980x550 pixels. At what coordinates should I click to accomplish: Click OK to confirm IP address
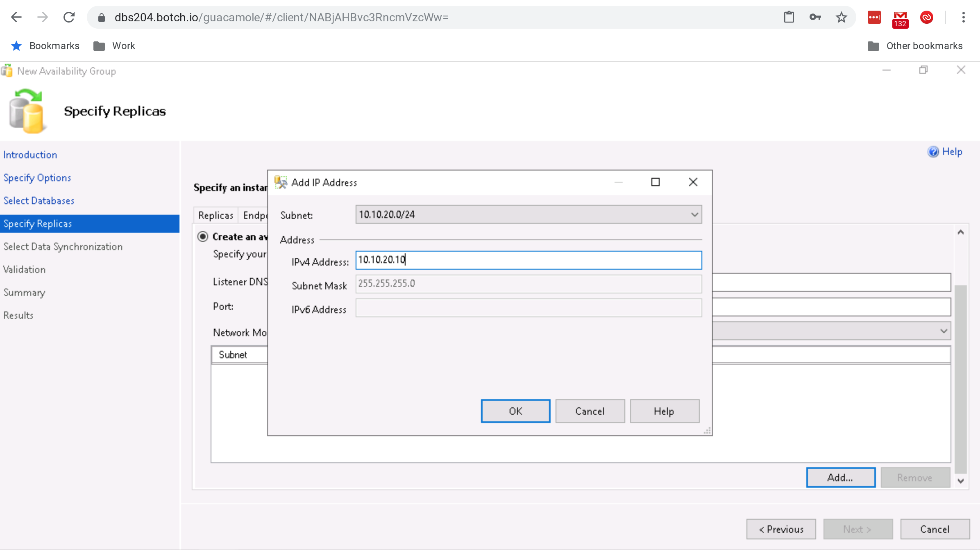(515, 411)
